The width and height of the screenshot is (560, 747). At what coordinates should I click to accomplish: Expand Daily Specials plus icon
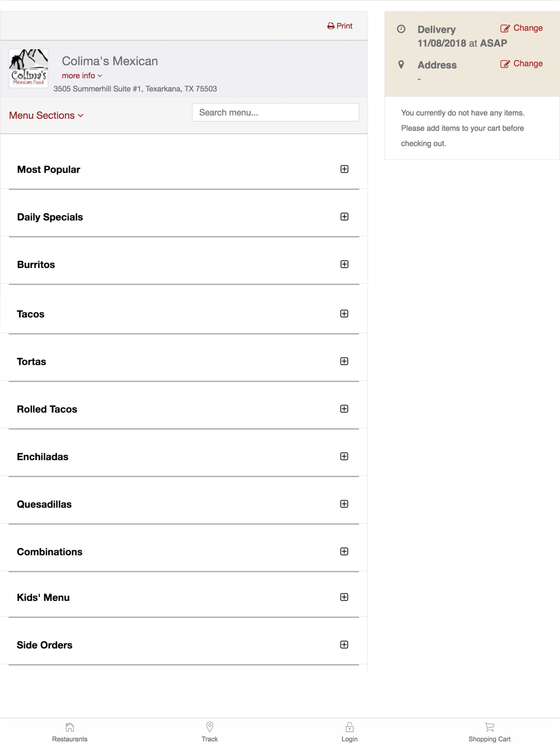pyautogui.click(x=344, y=217)
